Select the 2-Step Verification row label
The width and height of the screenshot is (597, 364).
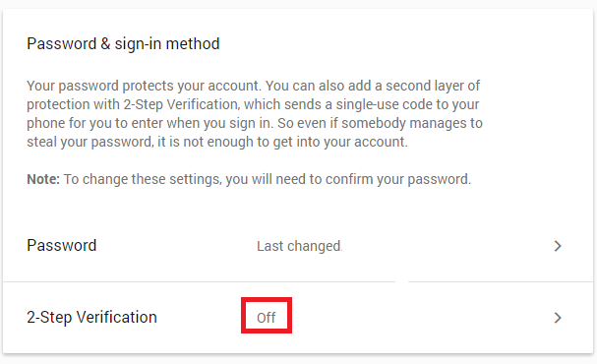tap(91, 318)
